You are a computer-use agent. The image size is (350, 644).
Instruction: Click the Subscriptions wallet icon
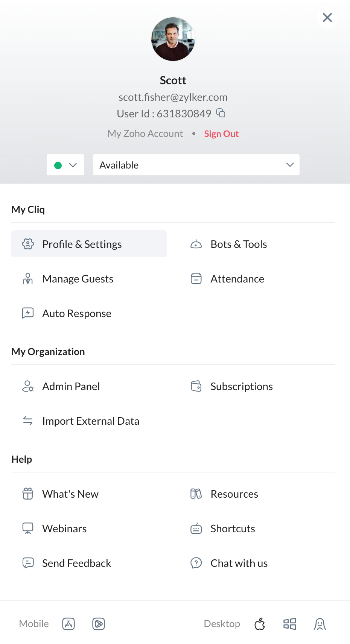(196, 386)
